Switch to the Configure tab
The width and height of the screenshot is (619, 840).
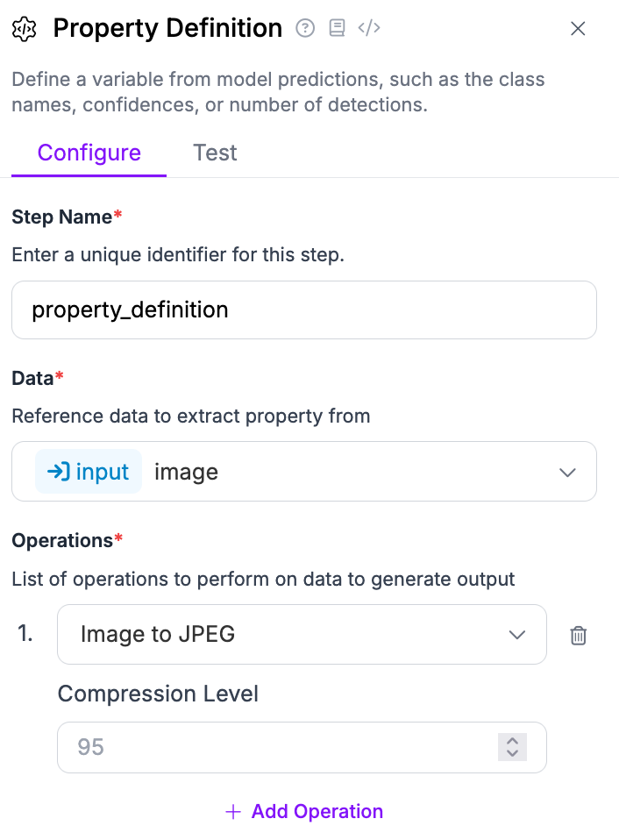[89, 153]
